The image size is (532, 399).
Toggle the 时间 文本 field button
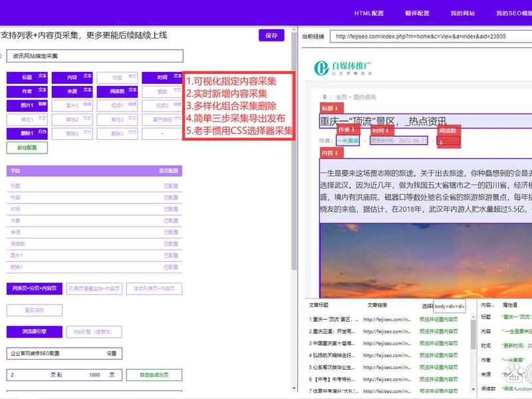coord(162,77)
